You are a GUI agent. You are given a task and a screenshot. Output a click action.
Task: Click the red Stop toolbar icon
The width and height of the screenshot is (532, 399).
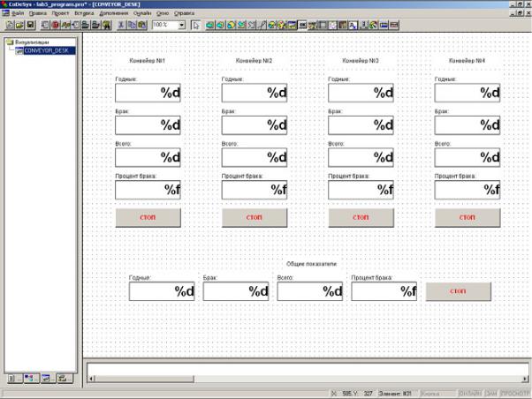click(x=56, y=25)
